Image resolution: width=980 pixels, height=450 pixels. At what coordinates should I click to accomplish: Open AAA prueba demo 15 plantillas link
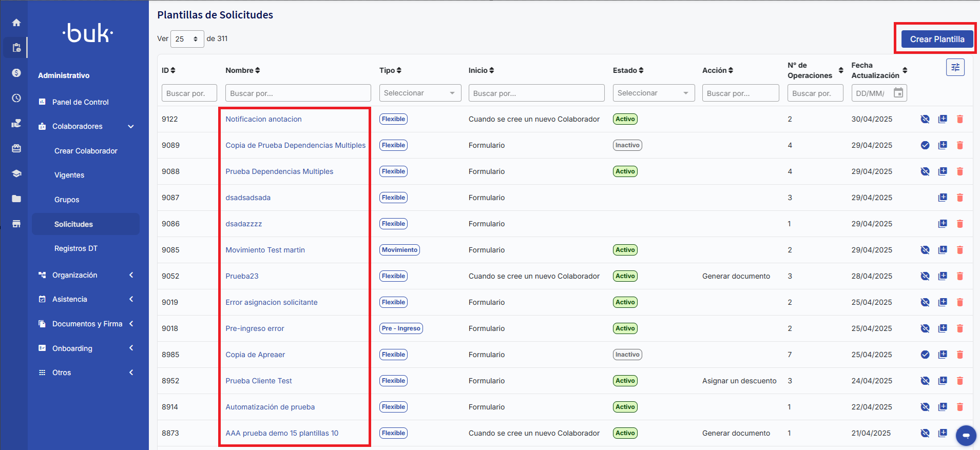(282, 433)
